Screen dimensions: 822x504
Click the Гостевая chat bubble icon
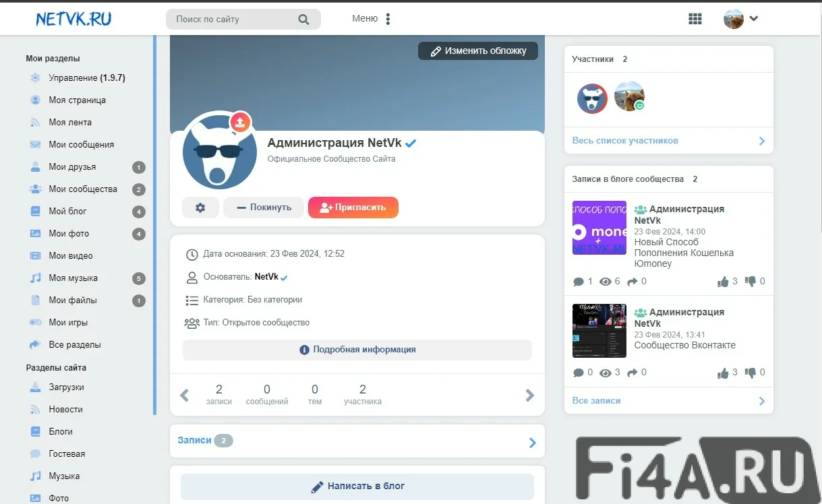click(x=36, y=454)
